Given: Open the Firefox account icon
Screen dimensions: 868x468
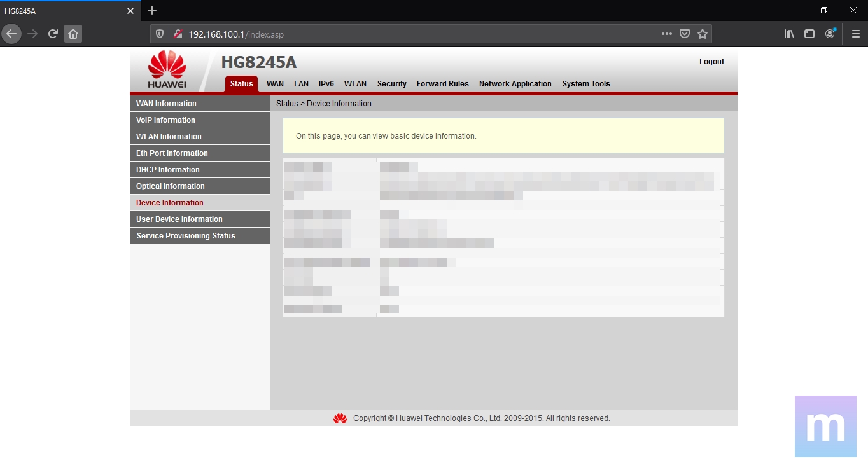Looking at the screenshot, I should [x=830, y=34].
